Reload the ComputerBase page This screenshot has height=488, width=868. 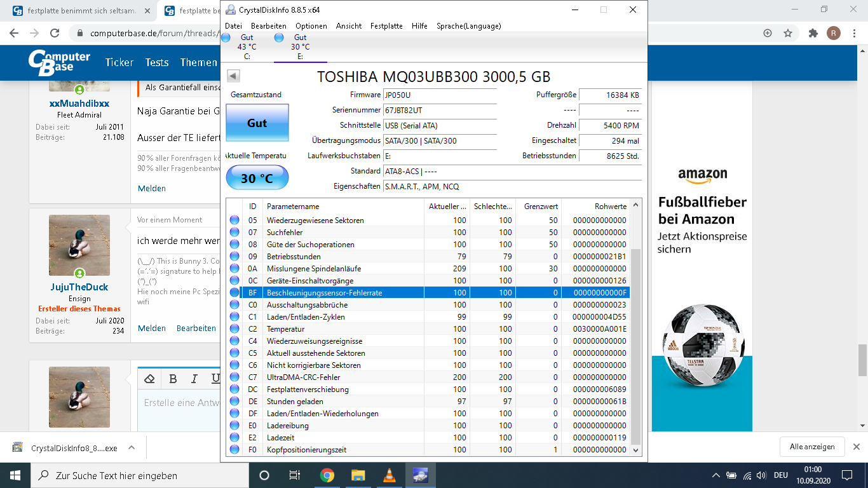55,33
